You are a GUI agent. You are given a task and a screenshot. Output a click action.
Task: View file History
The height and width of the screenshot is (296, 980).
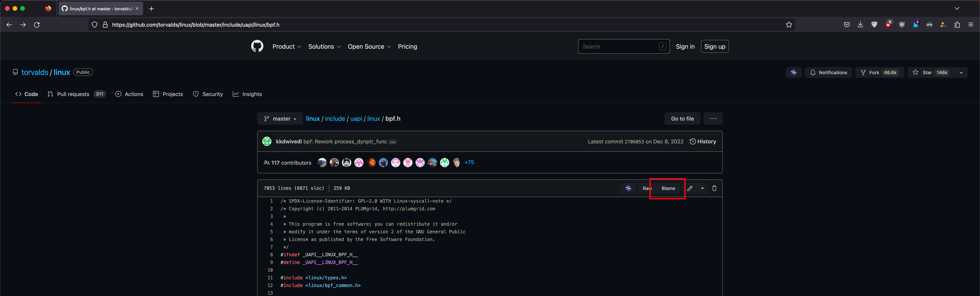tap(703, 141)
